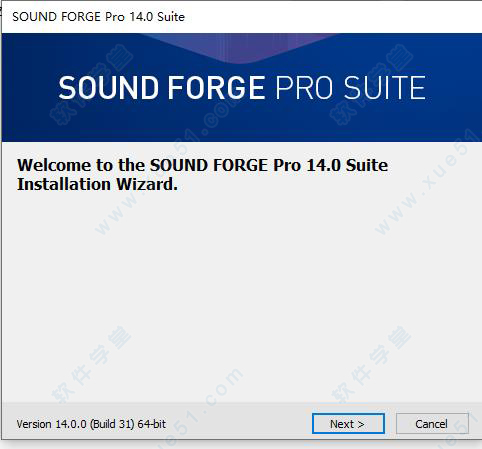482x449 pixels.
Task: Click the dark blue banner beside the logo
Action: tap(30, 88)
